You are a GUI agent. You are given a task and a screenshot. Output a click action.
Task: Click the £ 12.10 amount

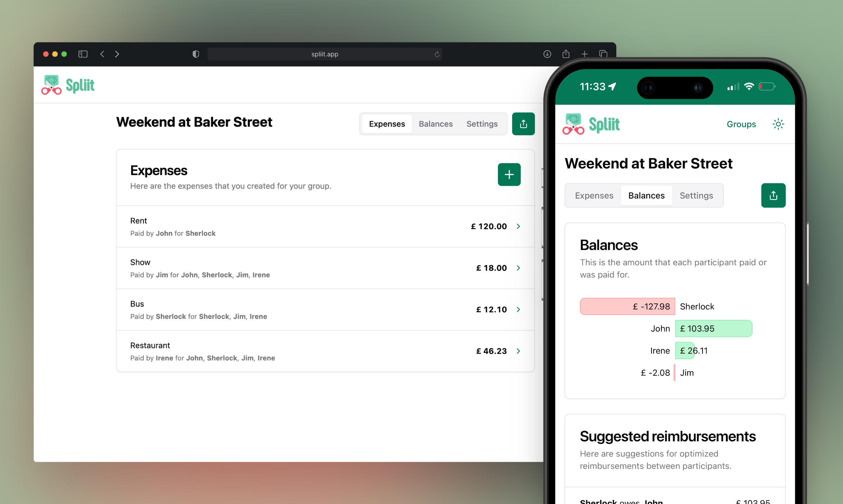coord(491,309)
